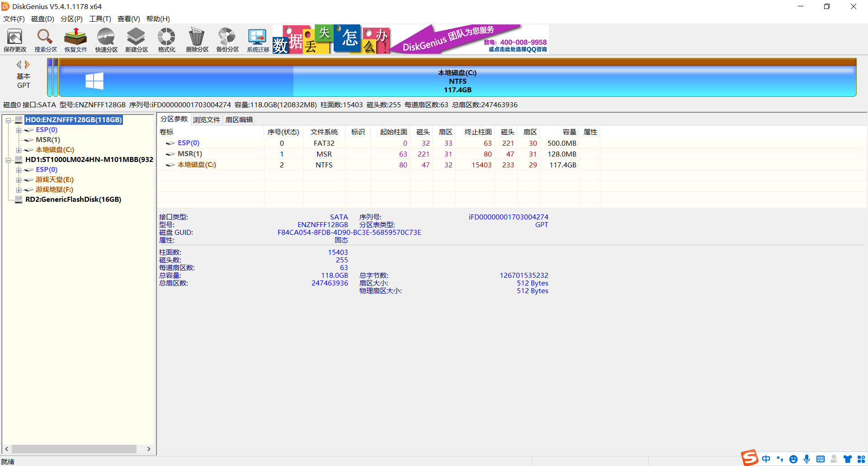Open the 磁盘(D) menu

click(42, 19)
